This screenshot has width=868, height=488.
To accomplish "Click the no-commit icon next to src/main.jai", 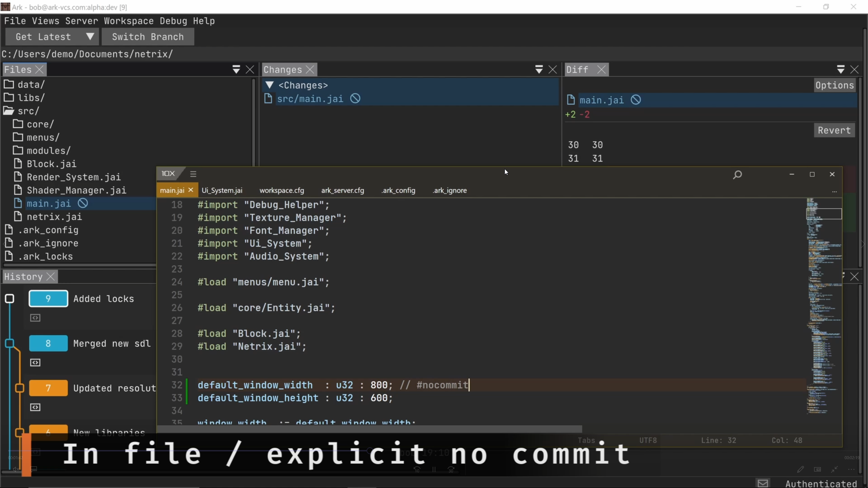I will pyautogui.click(x=355, y=99).
